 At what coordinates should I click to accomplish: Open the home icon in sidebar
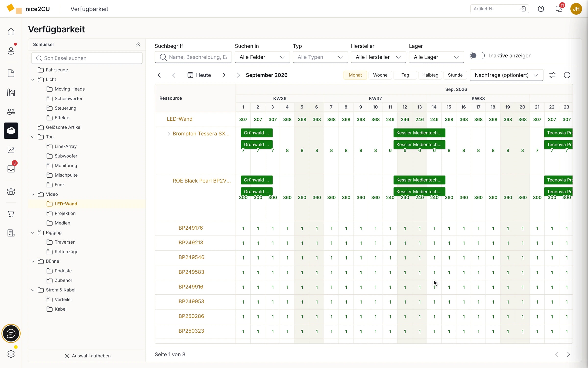pos(11,32)
